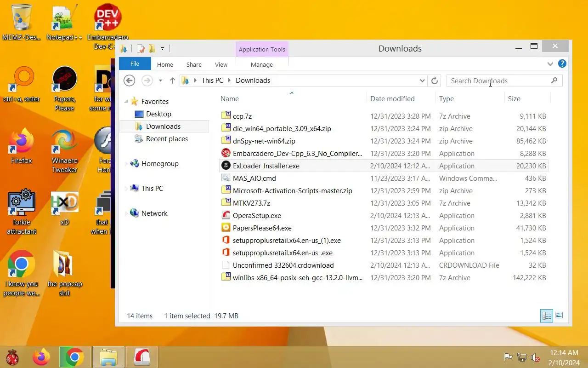Select the Chrome 'i know you people' desktop shortcut
The image size is (588, 368).
tap(21, 273)
